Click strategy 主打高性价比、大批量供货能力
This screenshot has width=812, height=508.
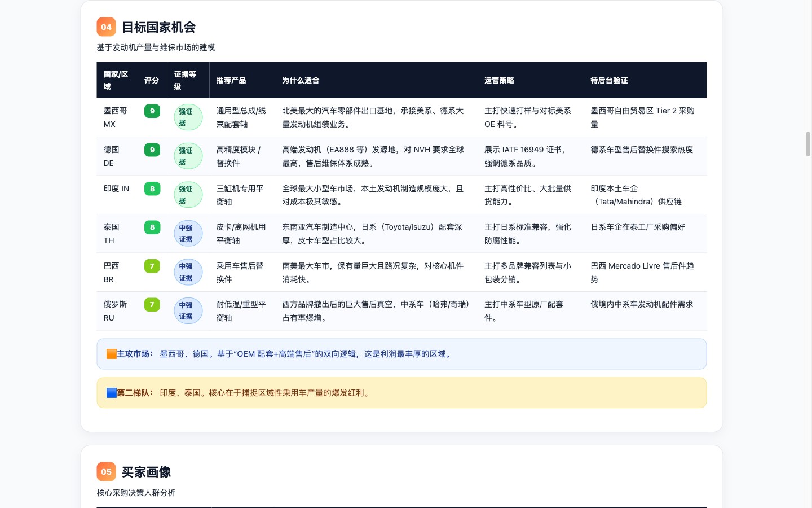pos(527,195)
